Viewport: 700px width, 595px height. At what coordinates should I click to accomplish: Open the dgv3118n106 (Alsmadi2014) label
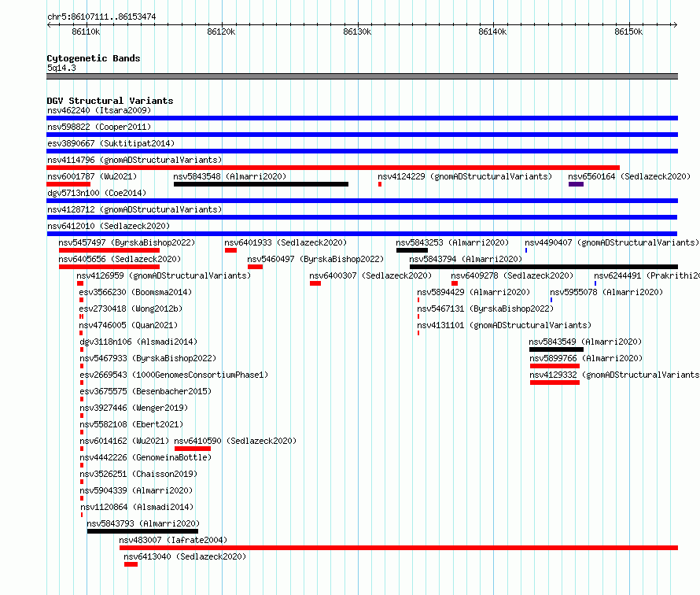(x=138, y=342)
